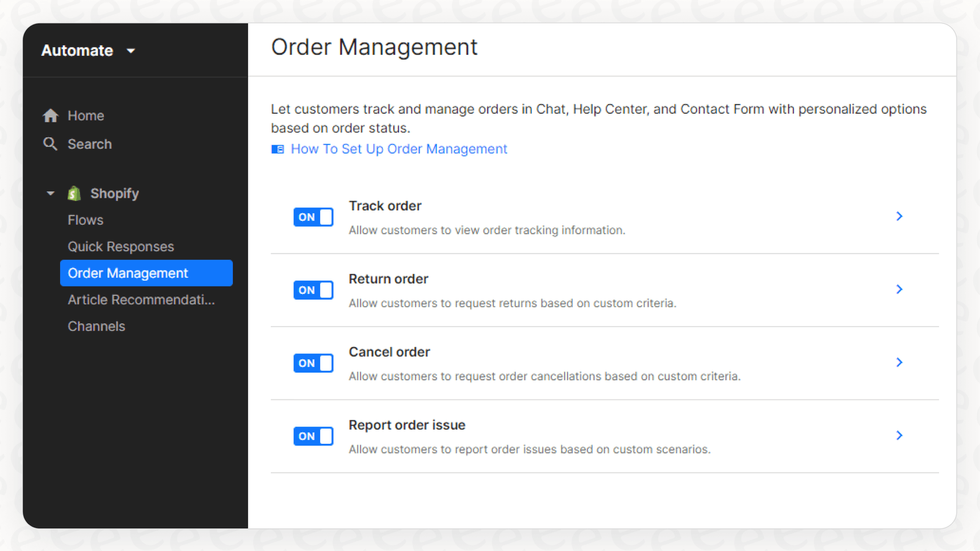This screenshot has width=980, height=551.
Task: Open Return order via its chevron arrow
Action: click(x=900, y=289)
